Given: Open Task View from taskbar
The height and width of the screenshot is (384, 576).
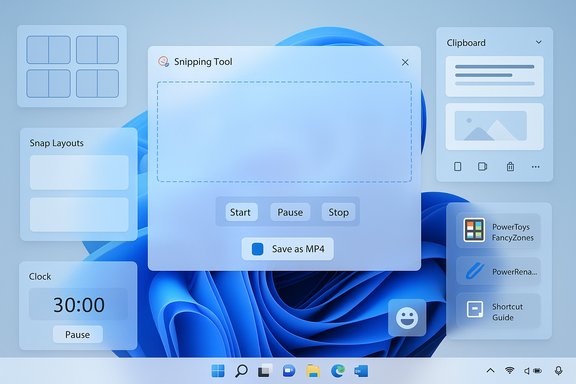Looking at the screenshot, I should point(265,371).
